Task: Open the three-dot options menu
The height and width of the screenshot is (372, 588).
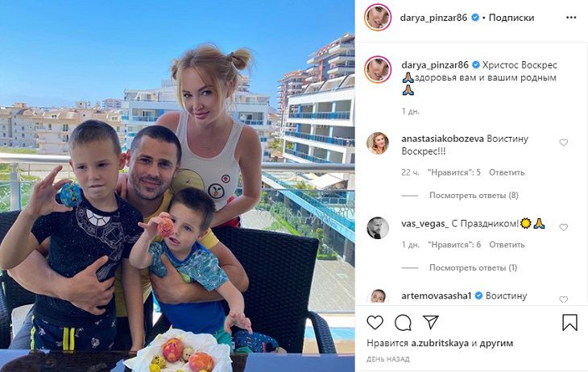Action: point(571,18)
